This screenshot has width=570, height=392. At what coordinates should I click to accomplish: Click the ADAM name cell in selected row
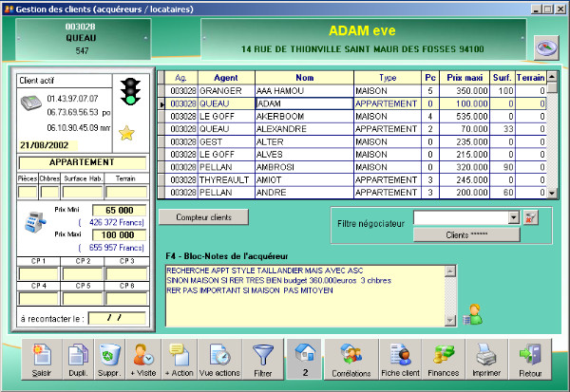(x=304, y=103)
